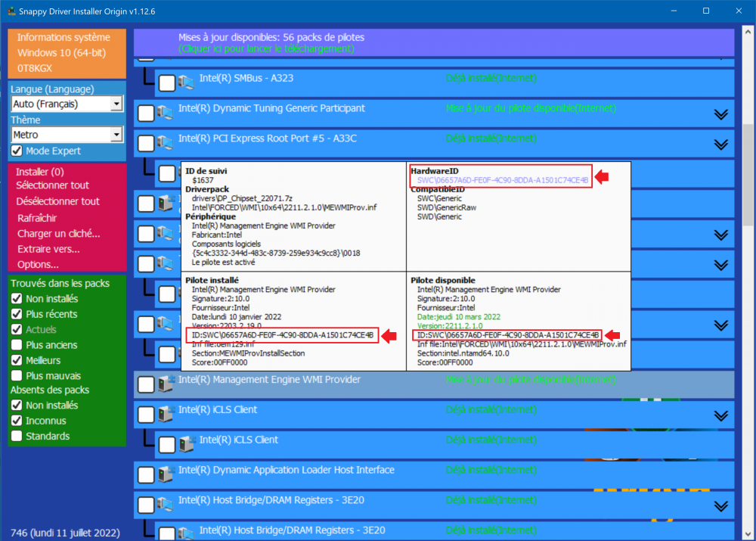
Task: Tick the first Host Bridge/DRAM Registers checkbox
Action: click(146, 505)
